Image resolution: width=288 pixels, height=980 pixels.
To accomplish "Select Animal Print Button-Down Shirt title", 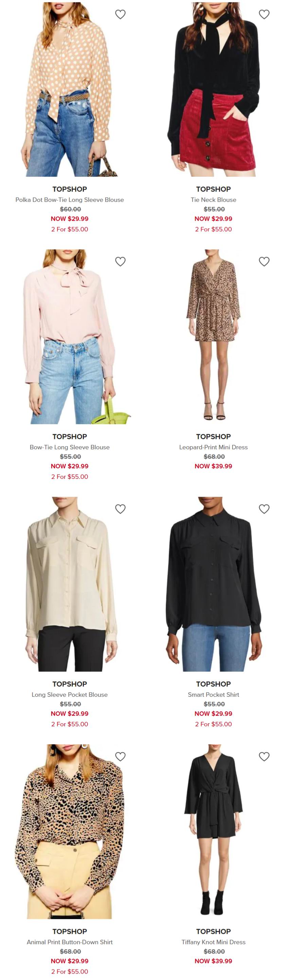I will point(70,942).
